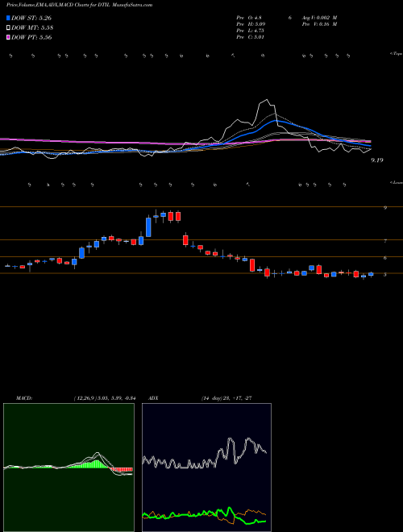Select the 'DOW PT: 5.56' legend text
This screenshot has height=532, width=403.
tap(31, 37)
